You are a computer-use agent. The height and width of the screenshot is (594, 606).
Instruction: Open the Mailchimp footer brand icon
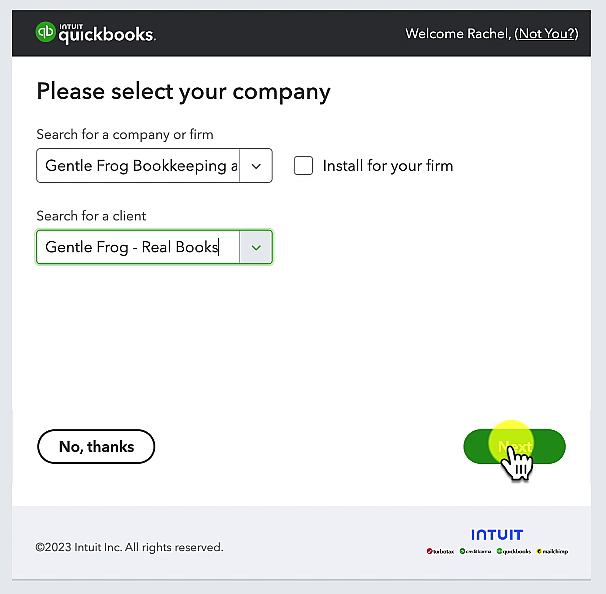(x=552, y=551)
